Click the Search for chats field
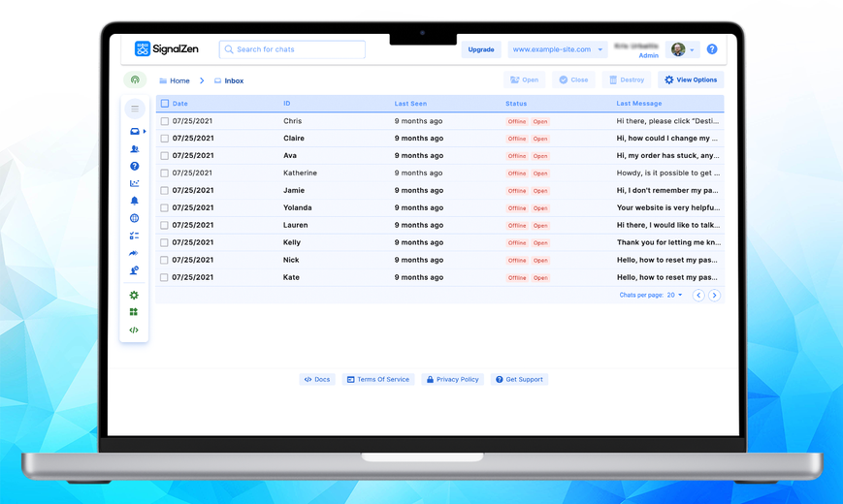843x504 pixels. tap(292, 49)
